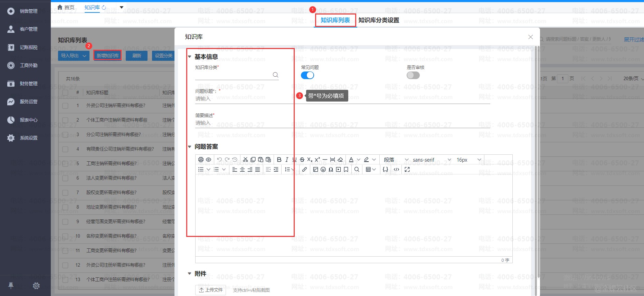
Task: Apply bold formatting in the answer editor
Action: 279,160
